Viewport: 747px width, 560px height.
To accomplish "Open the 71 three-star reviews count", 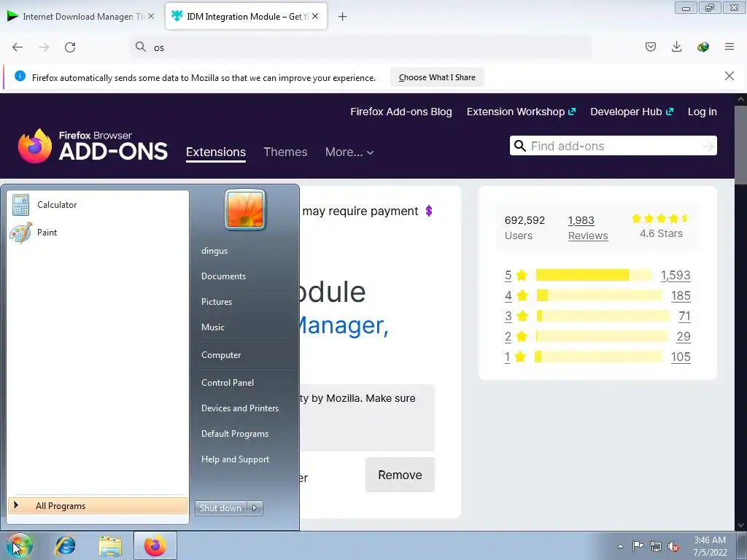I will click(684, 316).
